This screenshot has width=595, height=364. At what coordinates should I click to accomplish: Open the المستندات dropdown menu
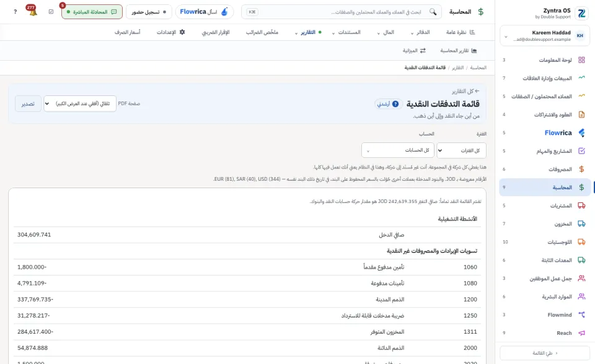pos(346,32)
